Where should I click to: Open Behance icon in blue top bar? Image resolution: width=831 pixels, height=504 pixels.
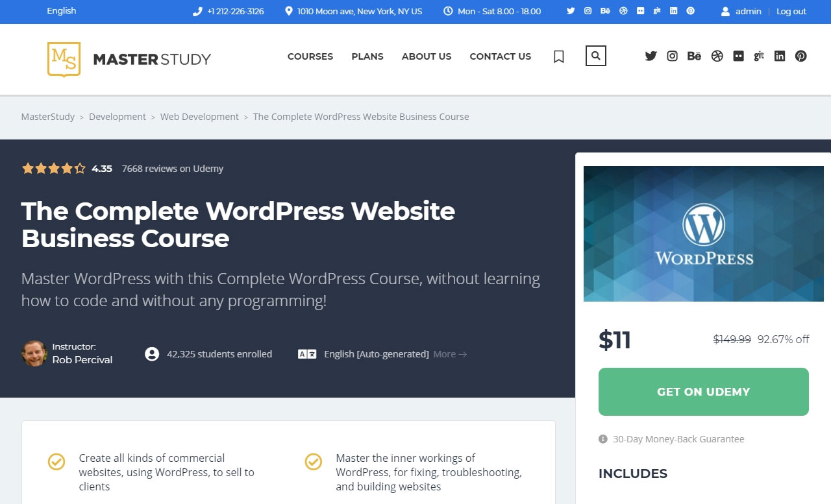[605, 11]
